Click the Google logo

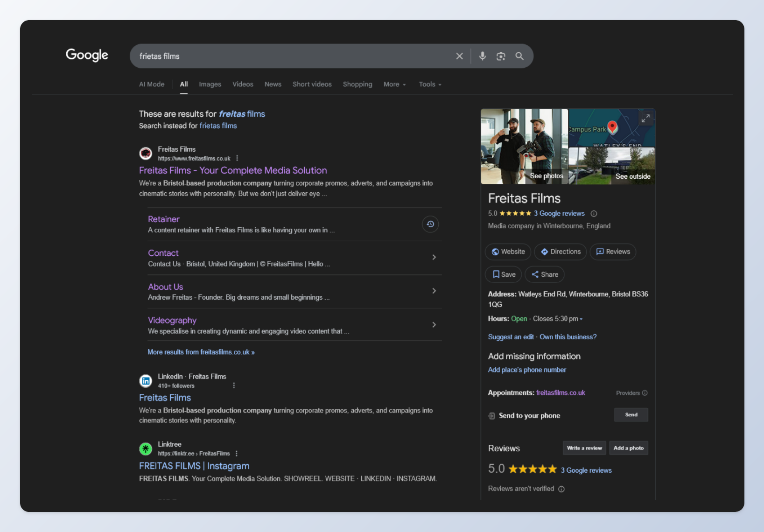(x=87, y=55)
